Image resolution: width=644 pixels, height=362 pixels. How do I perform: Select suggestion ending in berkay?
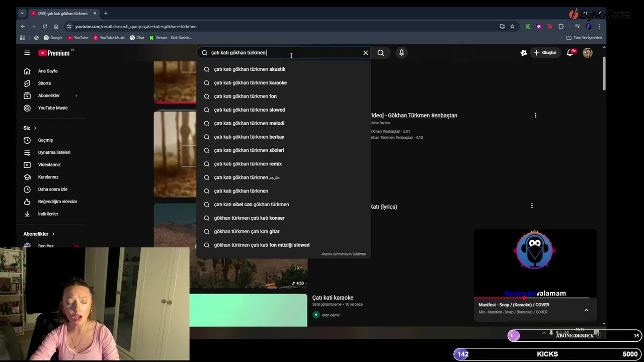coord(283,137)
